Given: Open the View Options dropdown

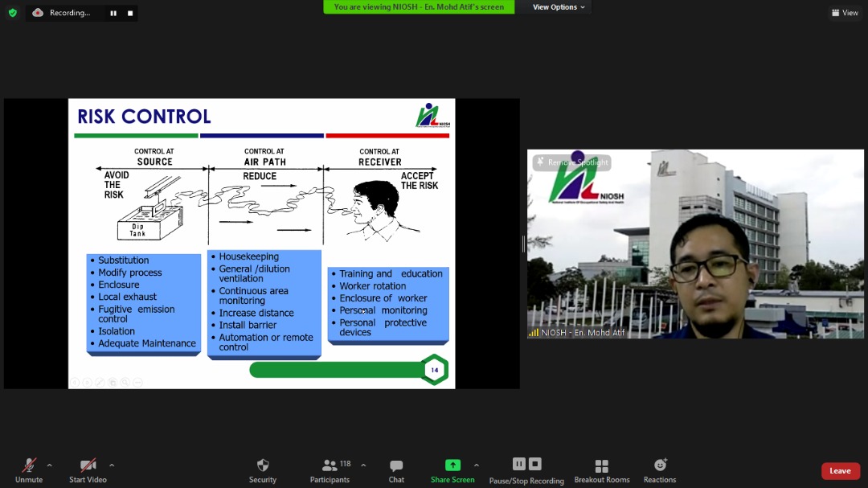Looking at the screenshot, I should [x=559, y=7].
